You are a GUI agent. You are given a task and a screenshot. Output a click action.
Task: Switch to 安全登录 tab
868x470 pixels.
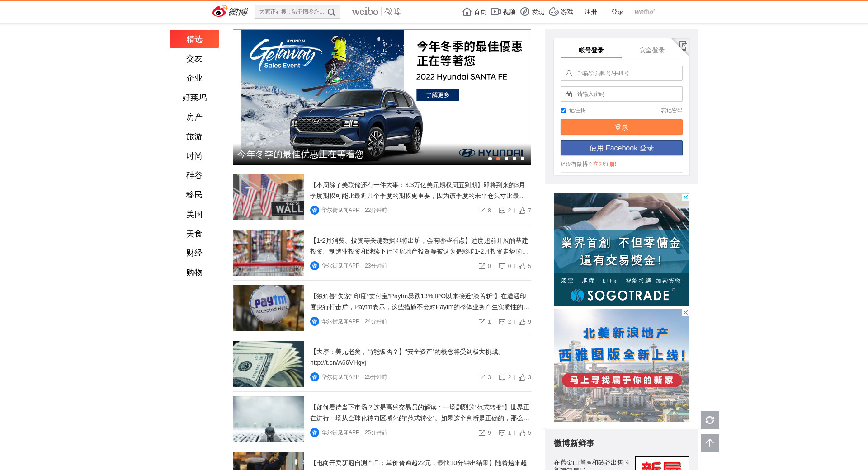tap(651, 50)
